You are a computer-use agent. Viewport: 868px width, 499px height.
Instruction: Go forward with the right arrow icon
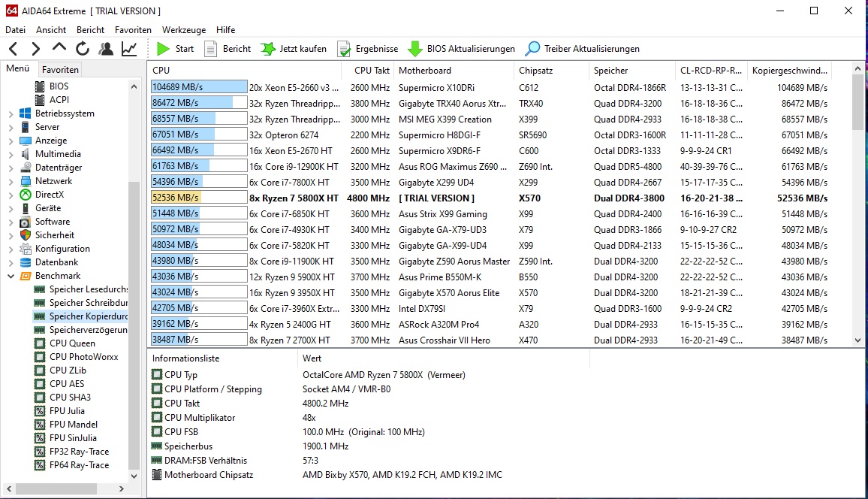coord(36,49)
